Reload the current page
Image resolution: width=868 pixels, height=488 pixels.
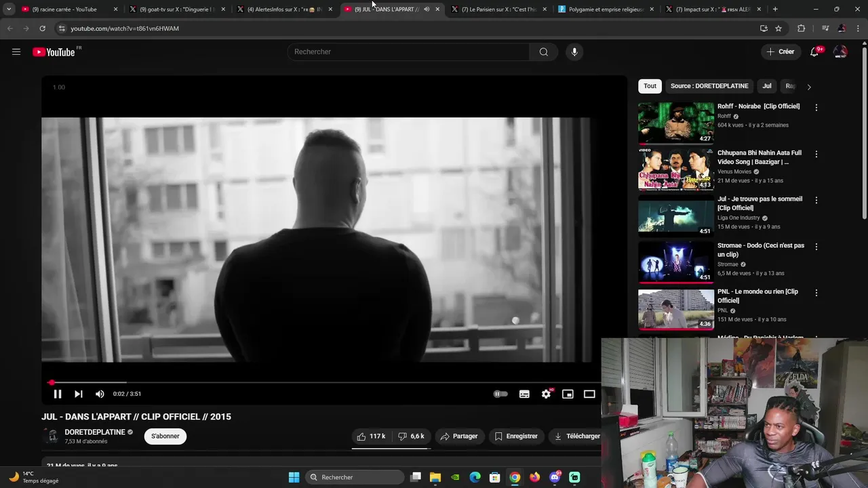tap(42, 28)
